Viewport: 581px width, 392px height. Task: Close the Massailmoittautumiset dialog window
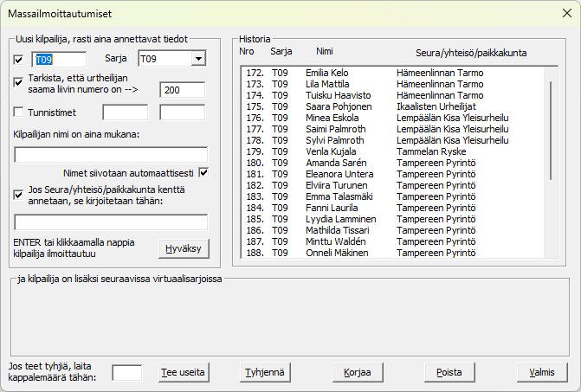click(564, 15)
